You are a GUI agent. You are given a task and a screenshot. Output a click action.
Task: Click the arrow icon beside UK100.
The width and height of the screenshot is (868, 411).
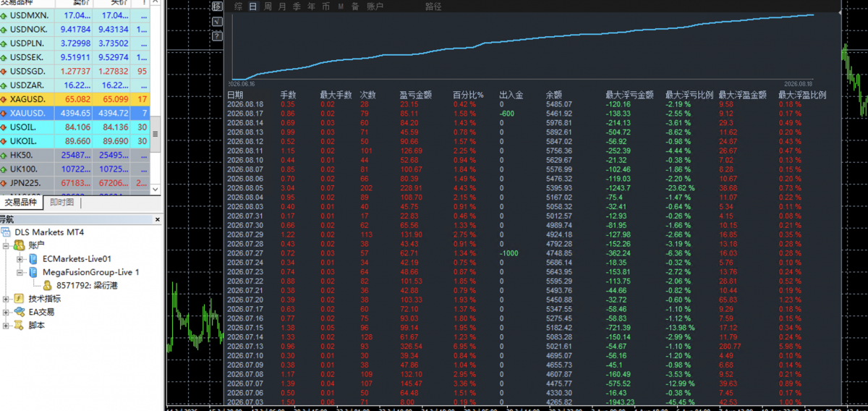pos(4,168)
